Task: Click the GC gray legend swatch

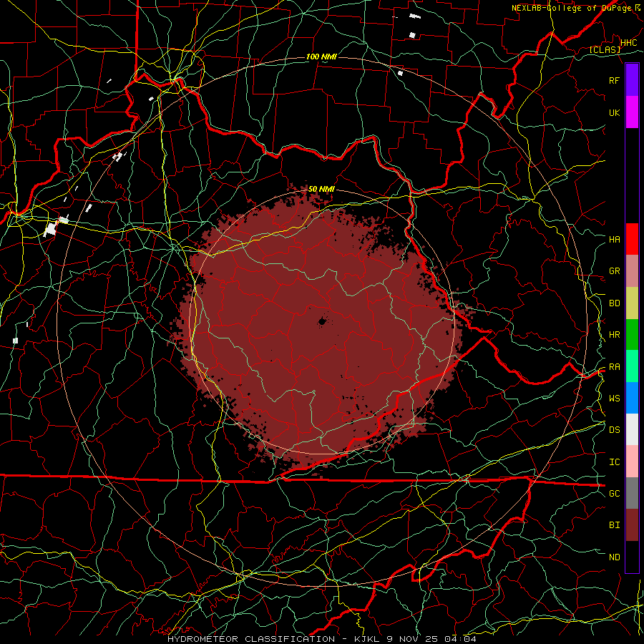Action: click(x=632, y=493)
